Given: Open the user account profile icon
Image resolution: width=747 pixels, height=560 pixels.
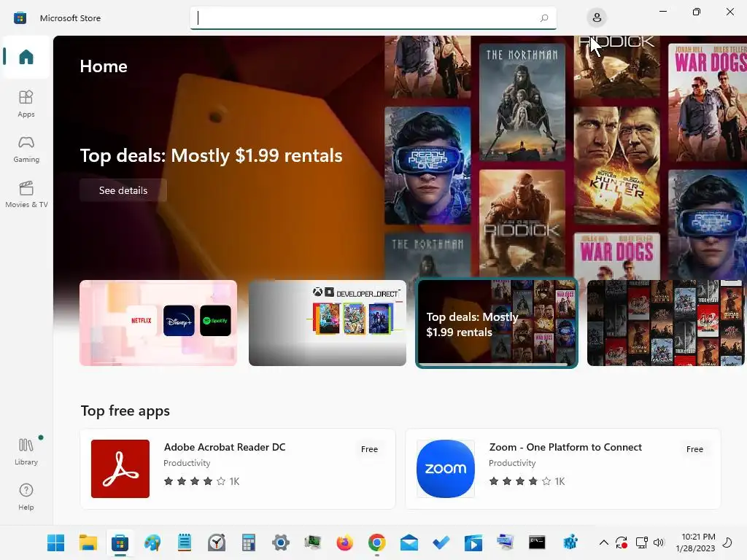Looking at the screenshot, I should point(597,18).
